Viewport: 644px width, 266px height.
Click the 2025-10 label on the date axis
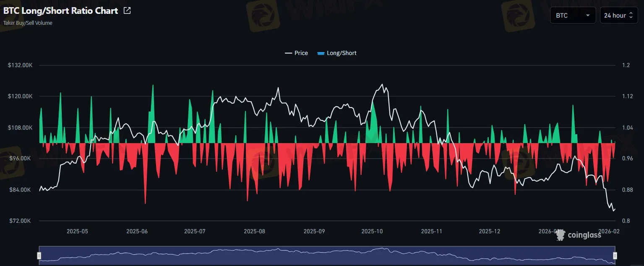[x=372, y=231]
